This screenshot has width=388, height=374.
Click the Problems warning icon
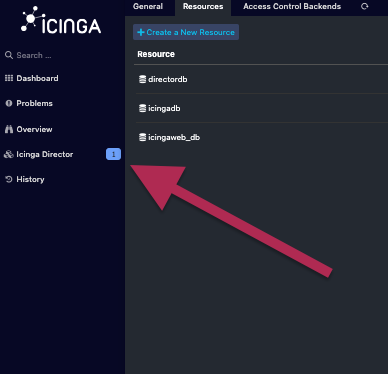pos(9,103)
